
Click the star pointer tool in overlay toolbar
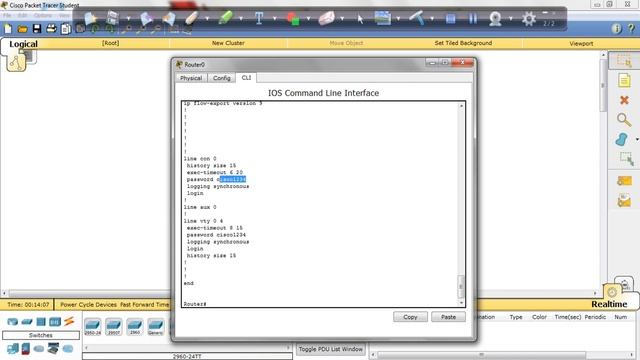pyautogui.click(x=90, y=18)
